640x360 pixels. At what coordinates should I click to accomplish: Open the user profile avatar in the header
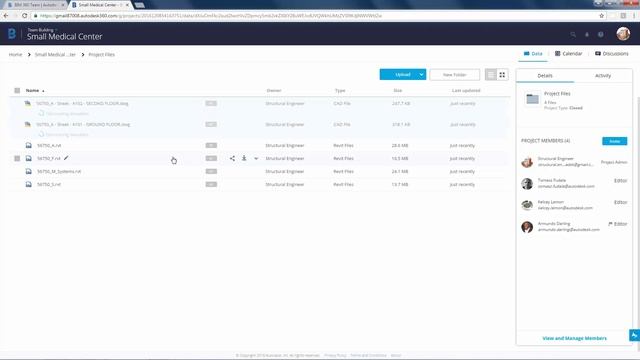pos(623,33)
